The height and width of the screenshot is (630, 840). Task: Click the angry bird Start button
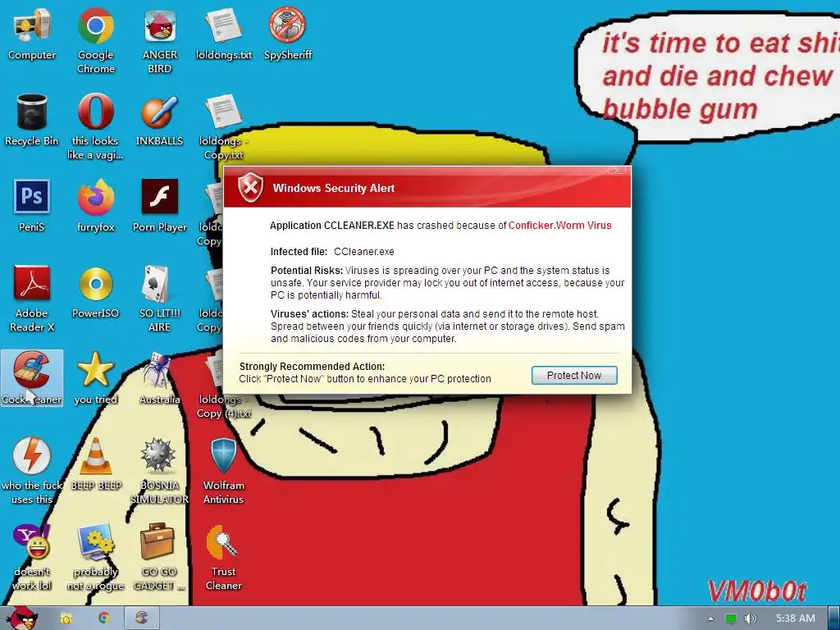coord(22,619)
